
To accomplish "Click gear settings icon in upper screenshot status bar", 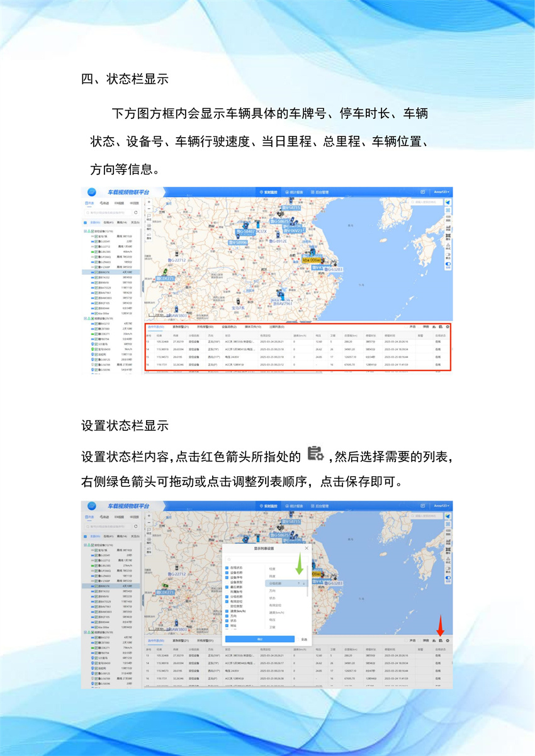I will tap(448, 326).
